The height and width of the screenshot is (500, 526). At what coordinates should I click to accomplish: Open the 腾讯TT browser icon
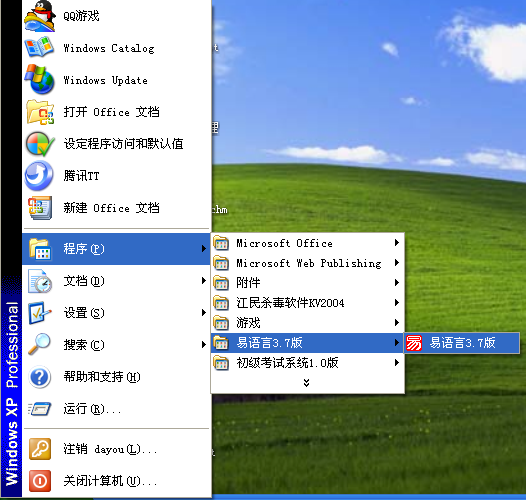click(39, 176)
